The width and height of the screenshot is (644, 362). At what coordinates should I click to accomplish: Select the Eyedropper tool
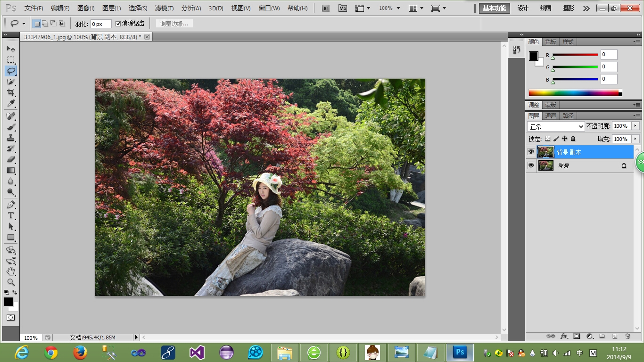coord(11,103)
